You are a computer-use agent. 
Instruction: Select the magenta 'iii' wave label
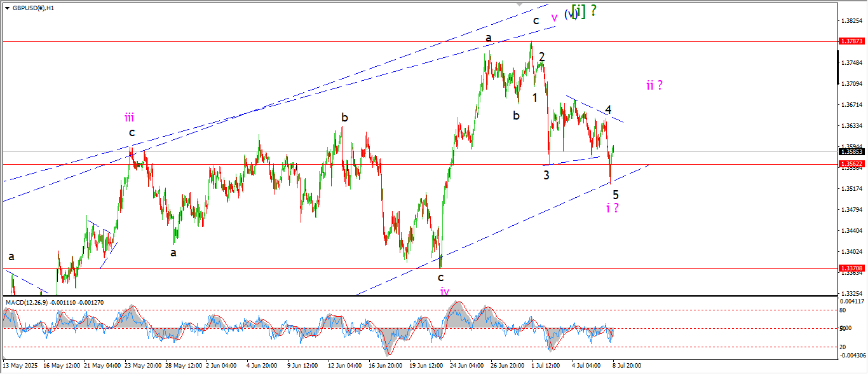[x=129, y=117]
